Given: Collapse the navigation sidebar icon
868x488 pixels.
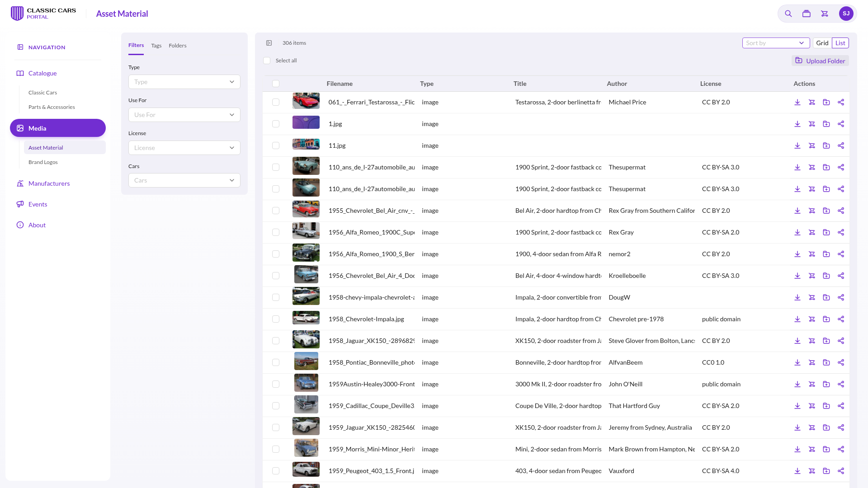Looking at the screenshot, I should click(20, 47).
